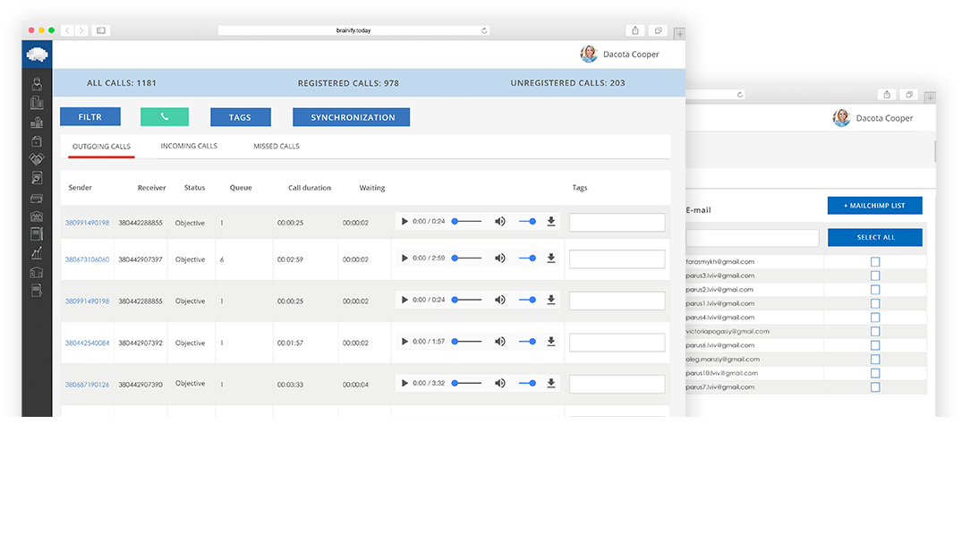This screenshot has height=560, width=962.
Task: Download the 1:57 call recording
Action: pyautogui.click(x=551, y=342)
